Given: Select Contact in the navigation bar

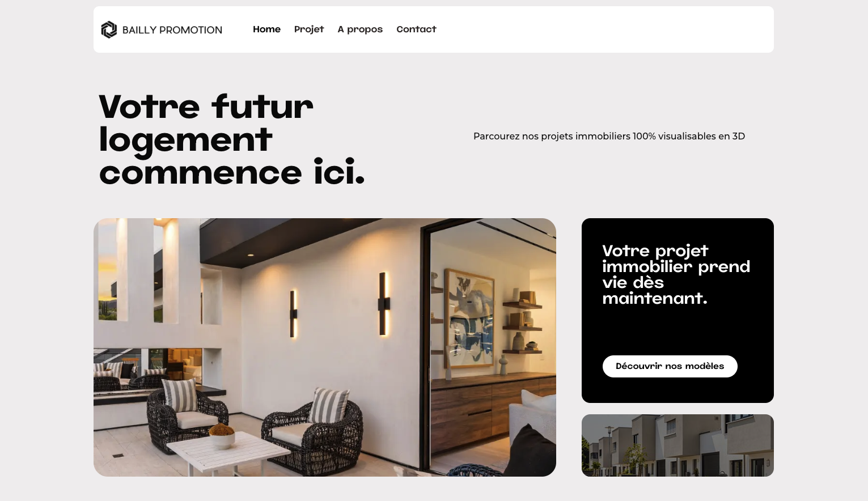Looking at the screenshot, I should [x=416, y=29].
